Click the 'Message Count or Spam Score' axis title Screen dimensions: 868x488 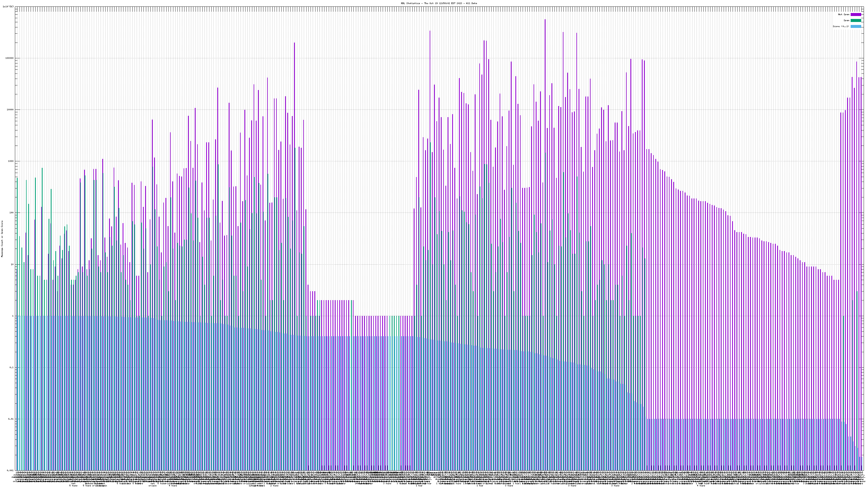click(2, 239)
